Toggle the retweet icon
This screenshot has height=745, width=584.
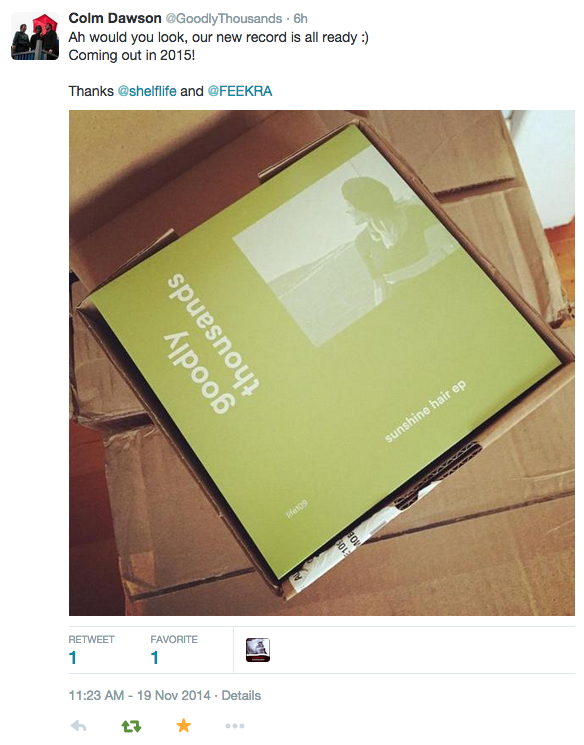click(x=131, y=726)
